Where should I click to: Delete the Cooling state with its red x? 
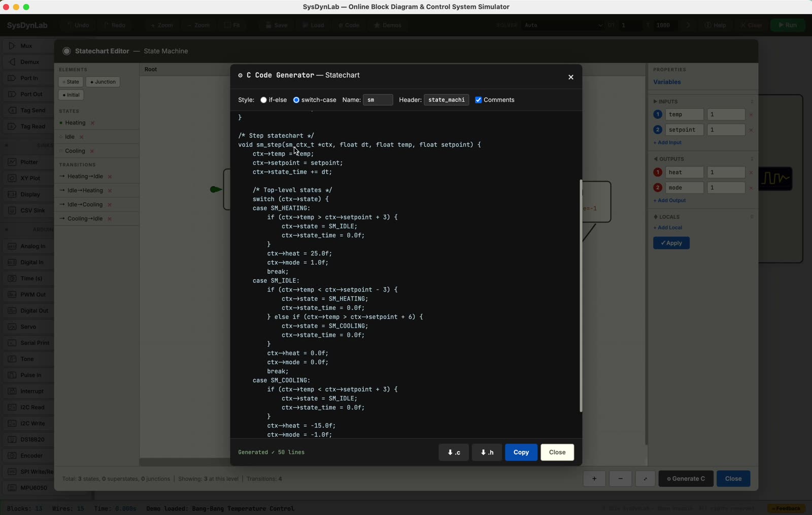[x=92, y=151]
